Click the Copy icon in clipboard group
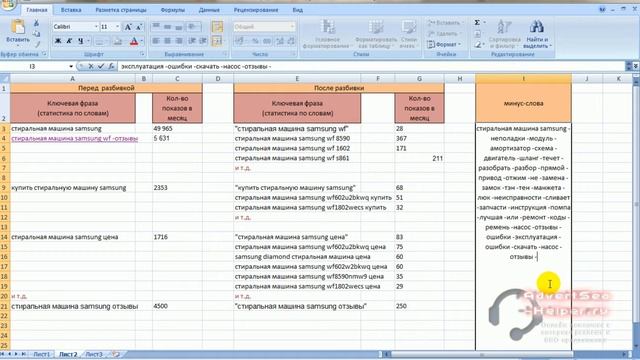 36,33
